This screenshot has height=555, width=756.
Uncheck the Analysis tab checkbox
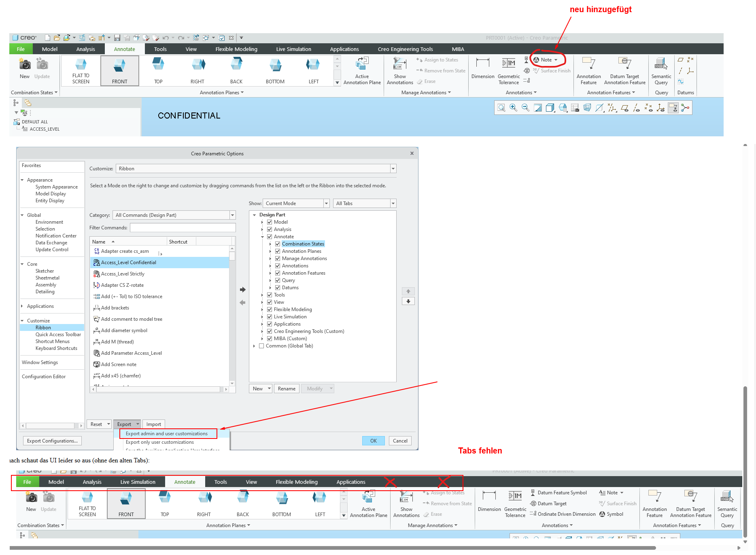[270, 229]
